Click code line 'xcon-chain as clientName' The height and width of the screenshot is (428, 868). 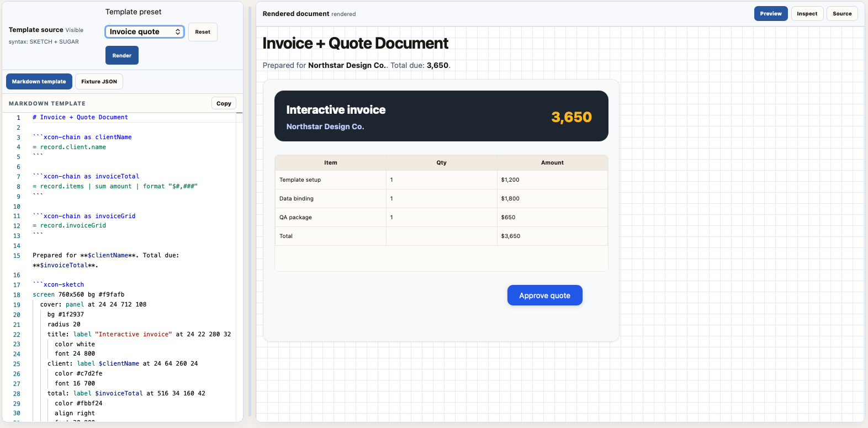82,137
